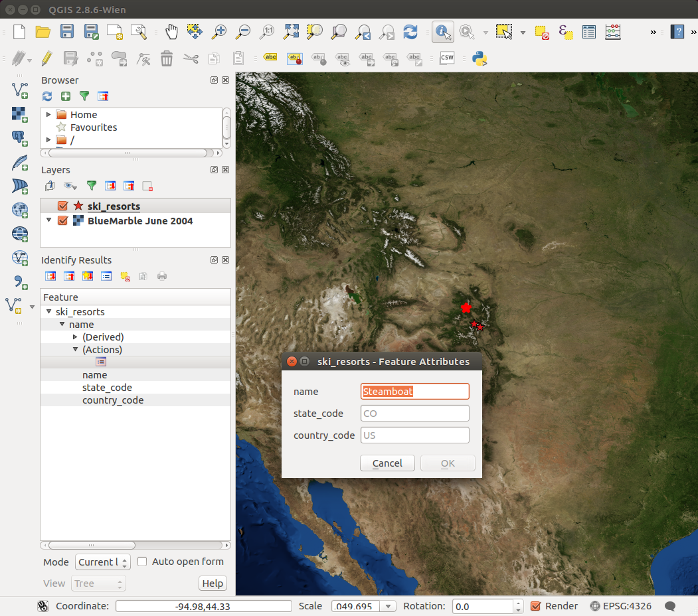The height and width of the screenshot is (616, 698).
Task: Expand the (Derived) node in results
Action: point(75,337)
